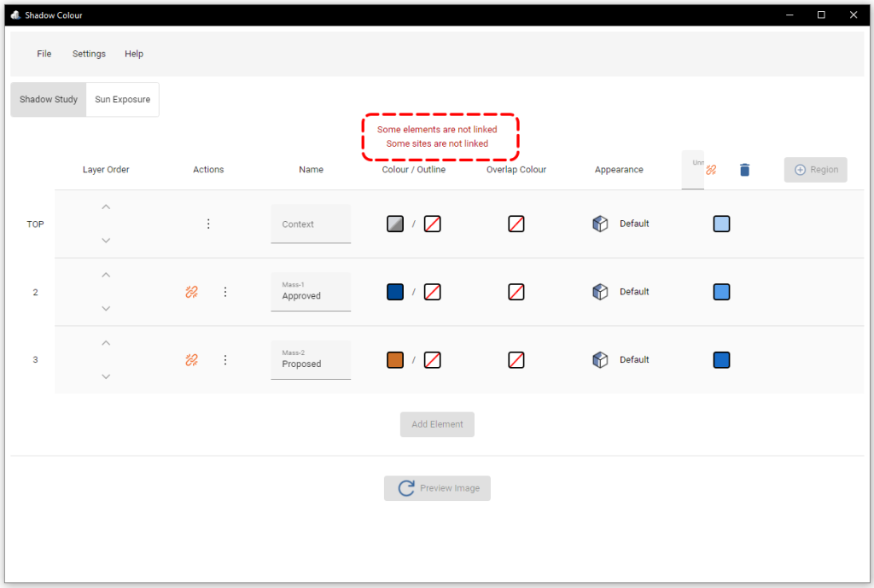The image size is (874, 588).
Task: Open the actions menu for the Context row
Action: [x=208, y=224]
